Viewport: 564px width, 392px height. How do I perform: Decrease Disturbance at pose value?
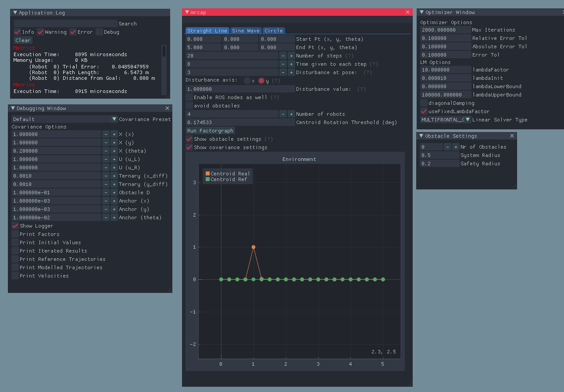(x=283, y=72)
